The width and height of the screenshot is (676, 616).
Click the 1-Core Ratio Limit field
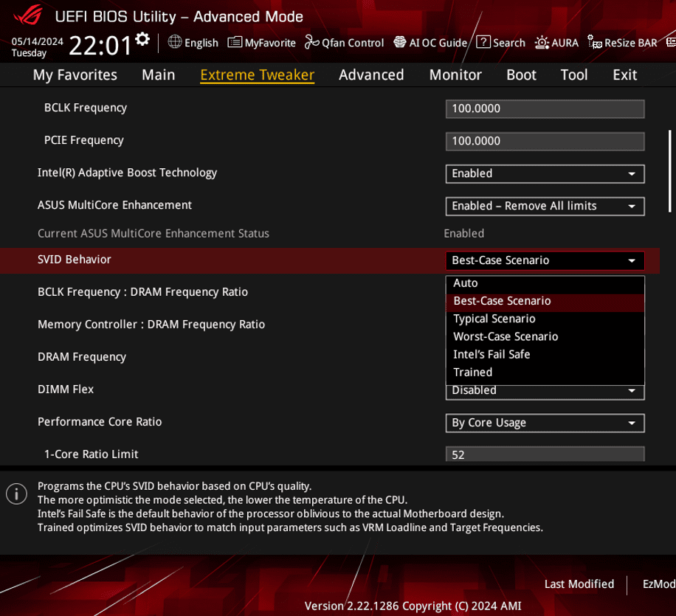point(545,454)
